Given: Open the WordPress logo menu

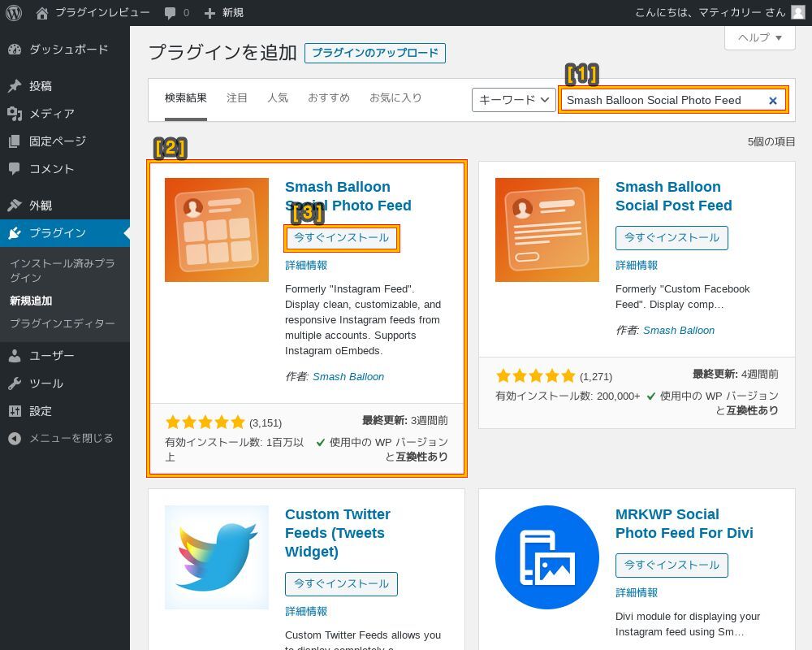Looking at the screenshot, I should click(x=14, y=13).
